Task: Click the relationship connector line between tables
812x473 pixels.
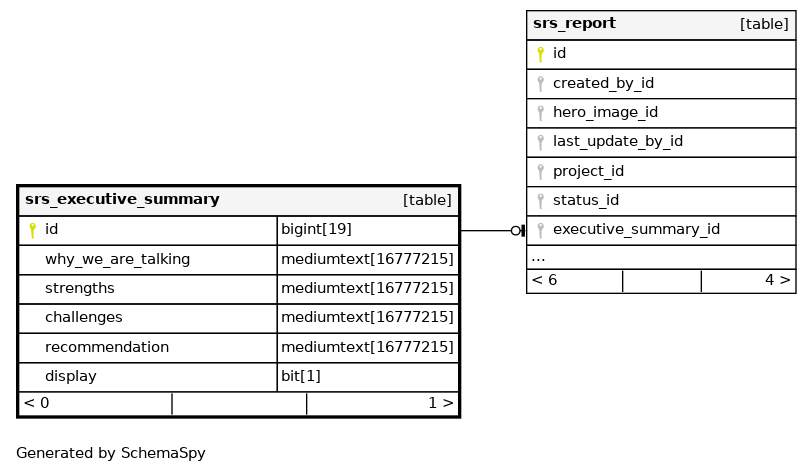Action: 485,230
